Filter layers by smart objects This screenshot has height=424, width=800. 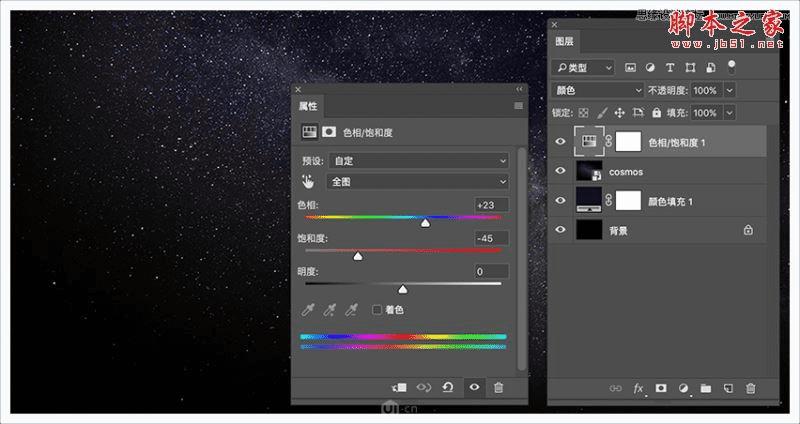(x=711, y=67)
